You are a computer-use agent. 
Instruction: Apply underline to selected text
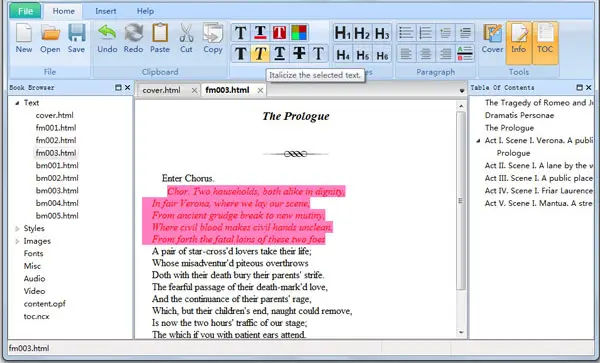coord(279,53)
